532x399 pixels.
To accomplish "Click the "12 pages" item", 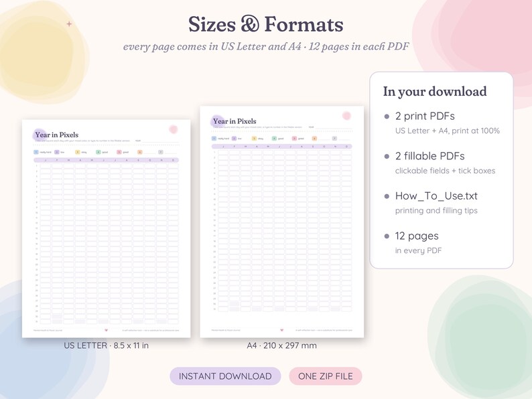I will tap(417, 236).
